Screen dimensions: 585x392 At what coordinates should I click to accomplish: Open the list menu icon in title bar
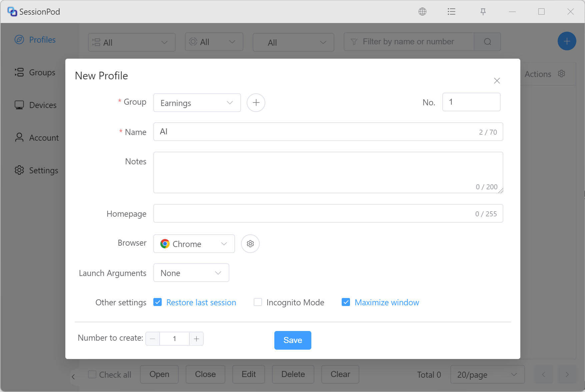click(x=451, y=12)
